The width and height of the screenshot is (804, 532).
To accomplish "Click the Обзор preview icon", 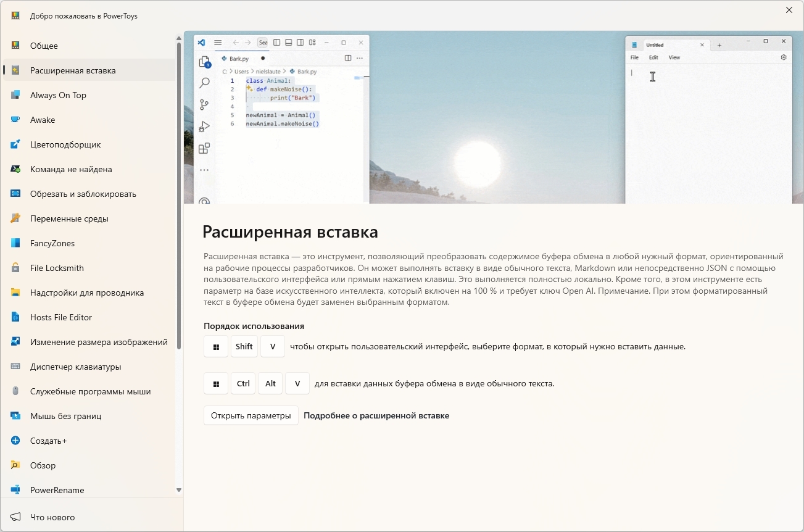I will tap(16, 465).
